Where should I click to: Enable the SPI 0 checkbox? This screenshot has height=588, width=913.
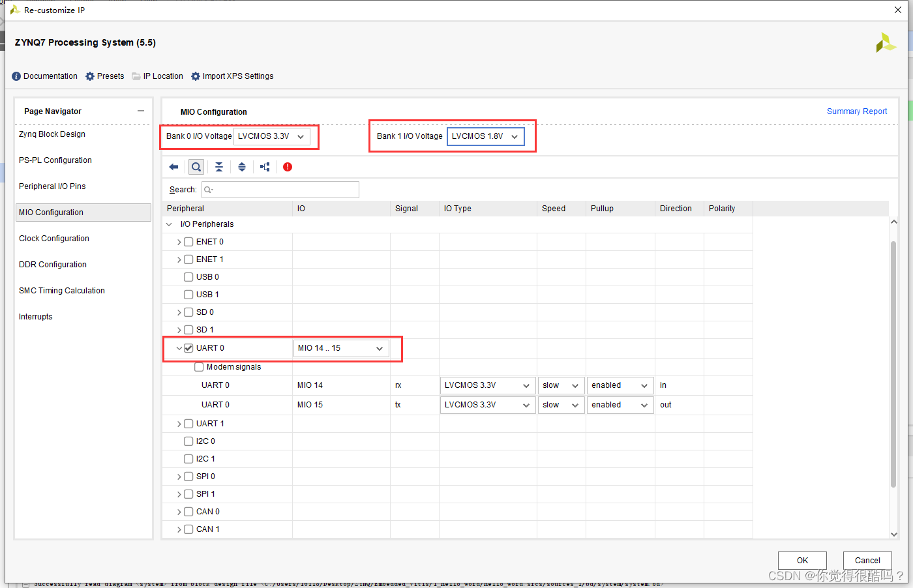(x=188, y=477)
